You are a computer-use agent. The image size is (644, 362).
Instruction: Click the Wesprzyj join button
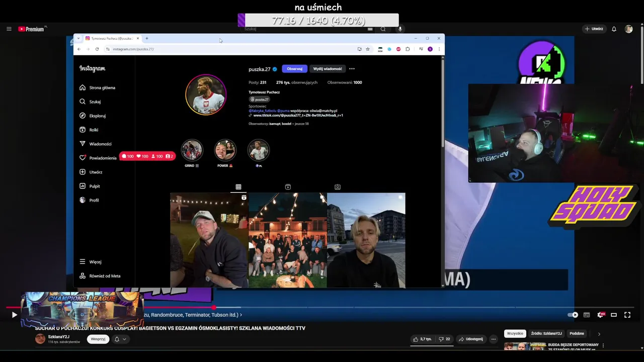click(x=98, y=339)
